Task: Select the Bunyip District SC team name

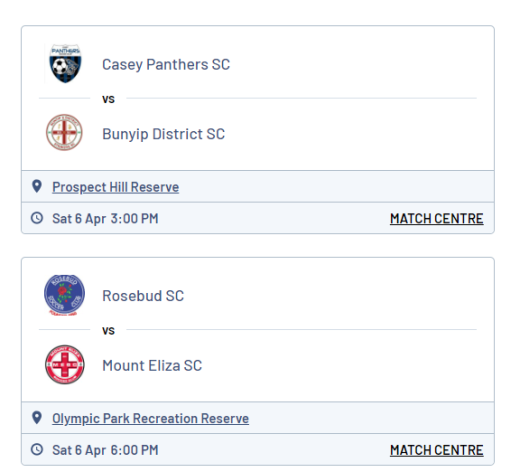Action: tap(163, 134)
